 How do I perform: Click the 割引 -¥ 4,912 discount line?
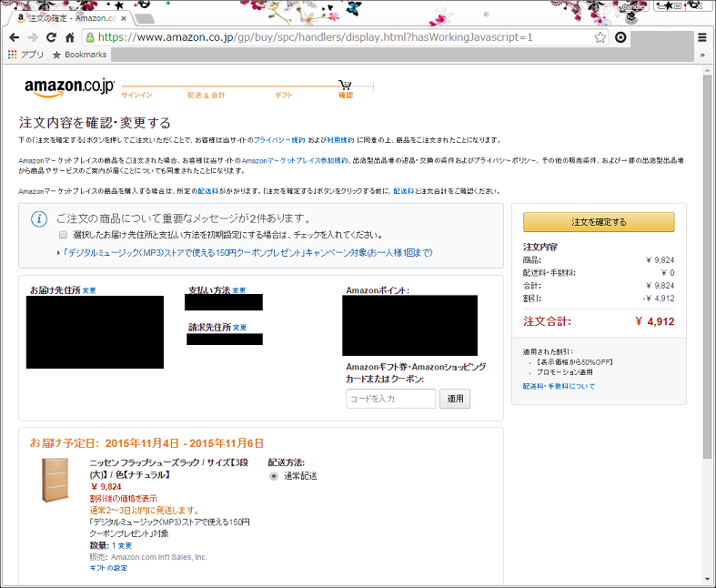[599, 299]
